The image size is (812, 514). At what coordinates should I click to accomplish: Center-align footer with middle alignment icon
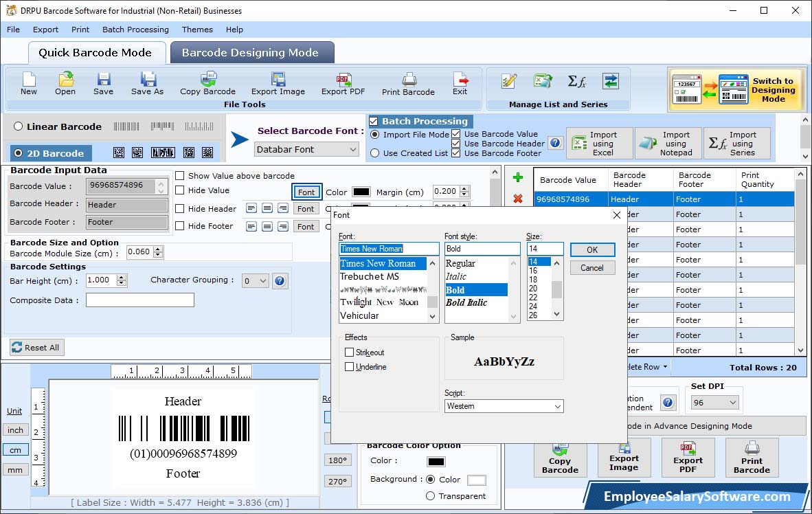tap(267, 227)
